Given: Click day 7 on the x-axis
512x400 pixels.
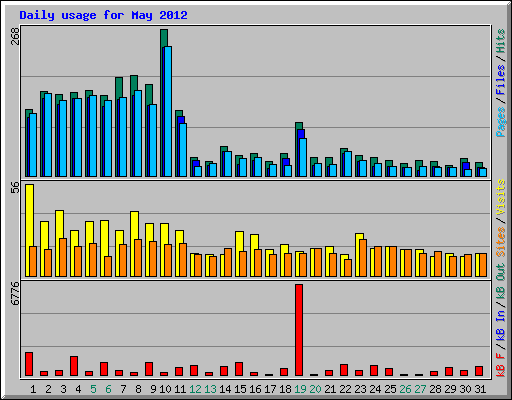Looking at the screenshot, I should coord(123,389).
